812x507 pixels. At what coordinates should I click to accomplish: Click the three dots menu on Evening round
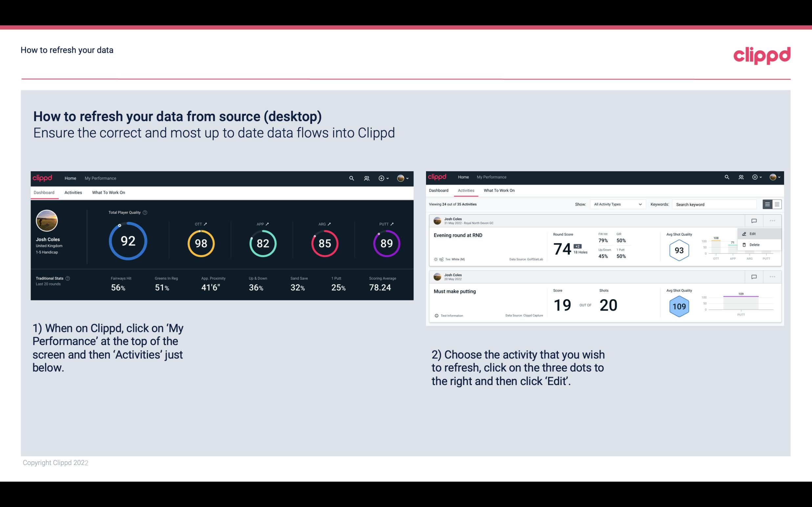[773, 220]
